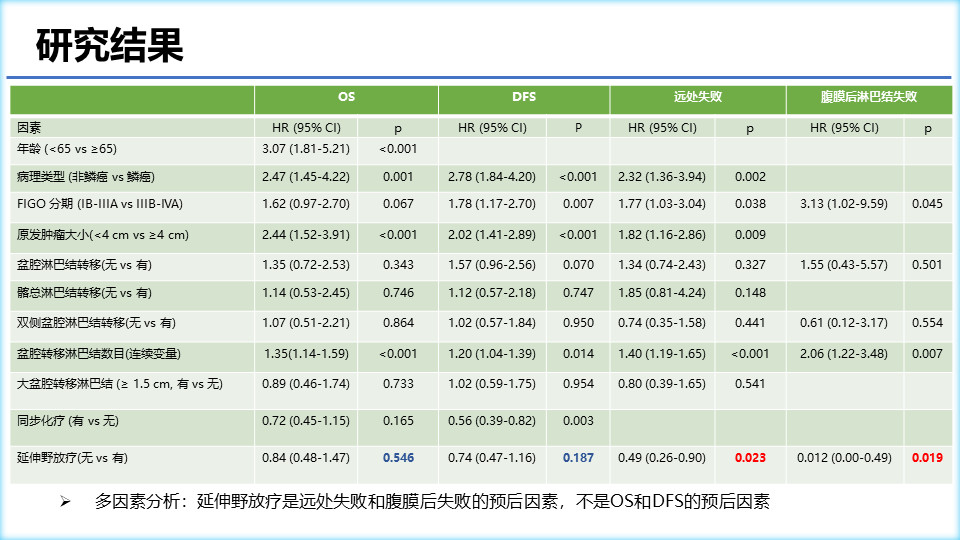This screenshot has height=540, width=960.
Task: Click OS value 0.72 (0.45-1.15)
Action: tap(306, 421)
